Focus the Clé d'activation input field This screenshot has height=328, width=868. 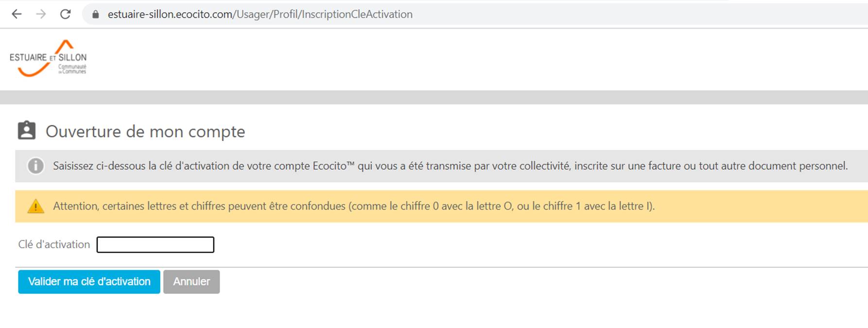[156, 244]
